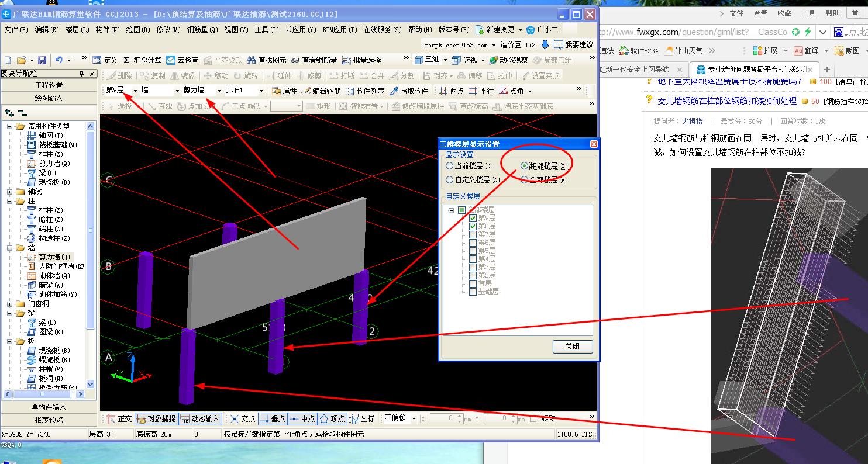The width and height of the screenshot is (868, 464).
Task: Select 两点 two-point axis tool
Action: tap(452, 91)
